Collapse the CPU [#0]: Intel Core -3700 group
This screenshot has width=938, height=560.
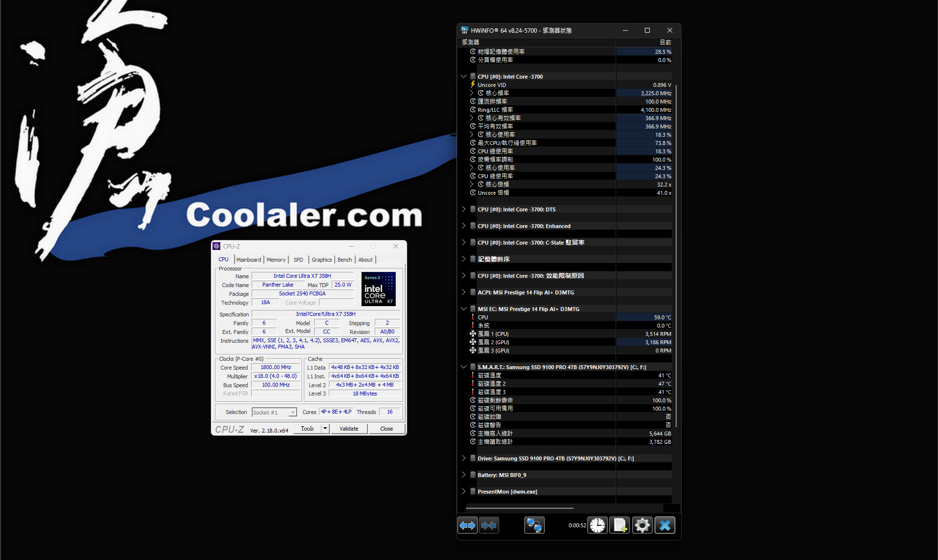[x=464, y=77]
